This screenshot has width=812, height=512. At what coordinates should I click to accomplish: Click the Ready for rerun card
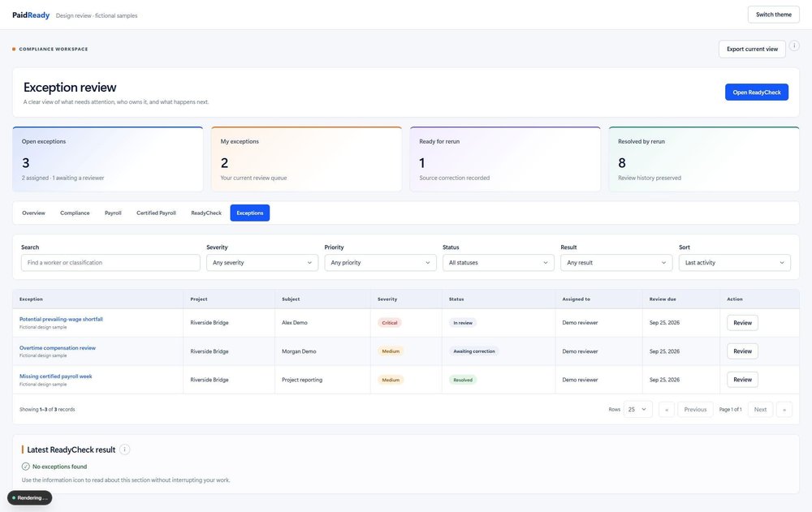[x=505, y=159]
